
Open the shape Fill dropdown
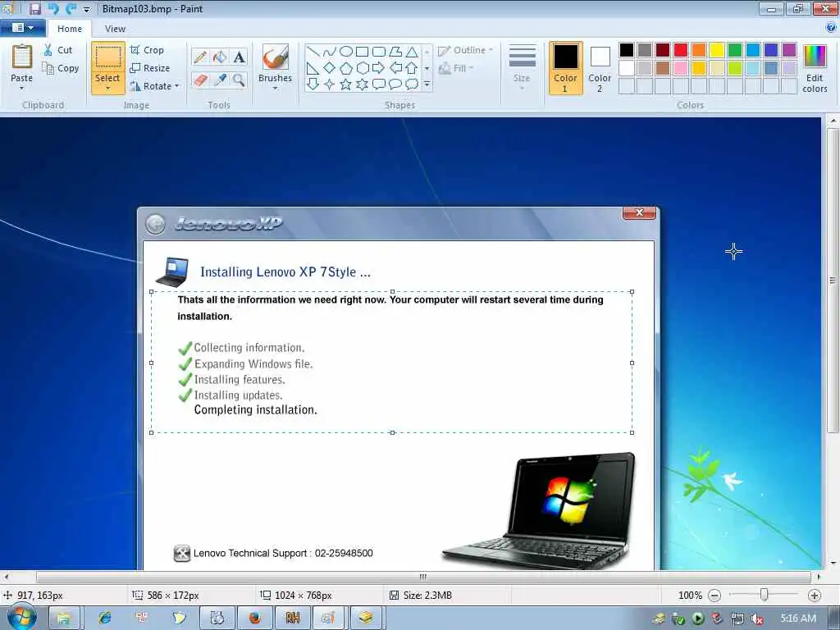(x=456, y=68)
